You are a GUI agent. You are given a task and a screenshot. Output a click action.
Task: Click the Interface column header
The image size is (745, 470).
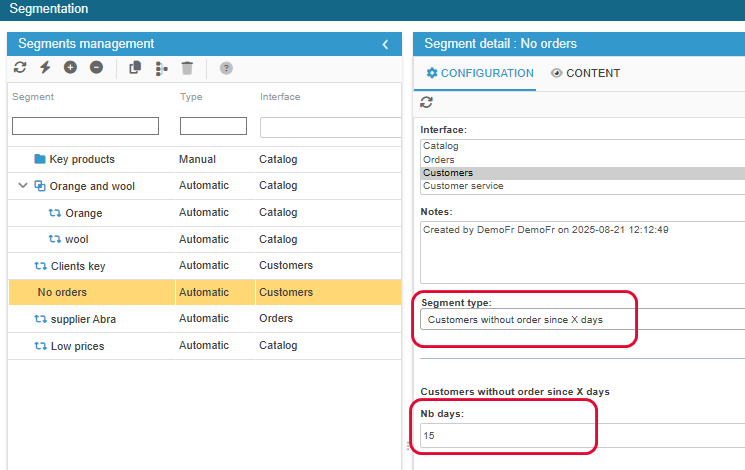tap(280, 96)
